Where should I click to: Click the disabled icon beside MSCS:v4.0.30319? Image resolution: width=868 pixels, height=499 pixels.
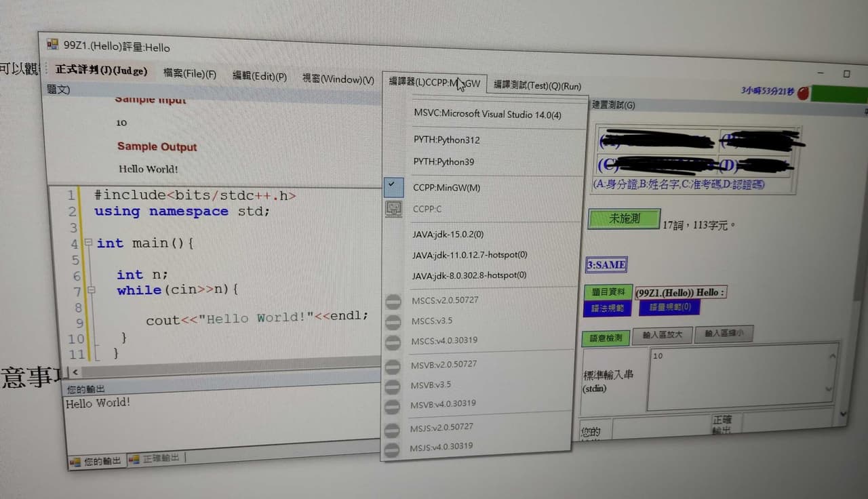coord(393,342)
